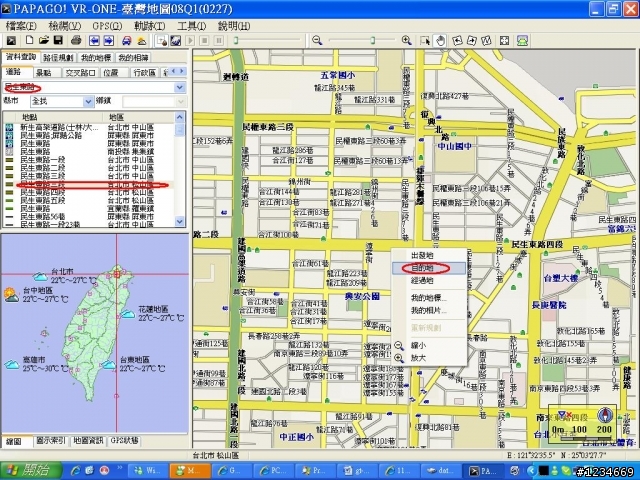Select the 民生東路 row in 南投縣 集集鎮
The image size is (640, 480).
[89, 151]
